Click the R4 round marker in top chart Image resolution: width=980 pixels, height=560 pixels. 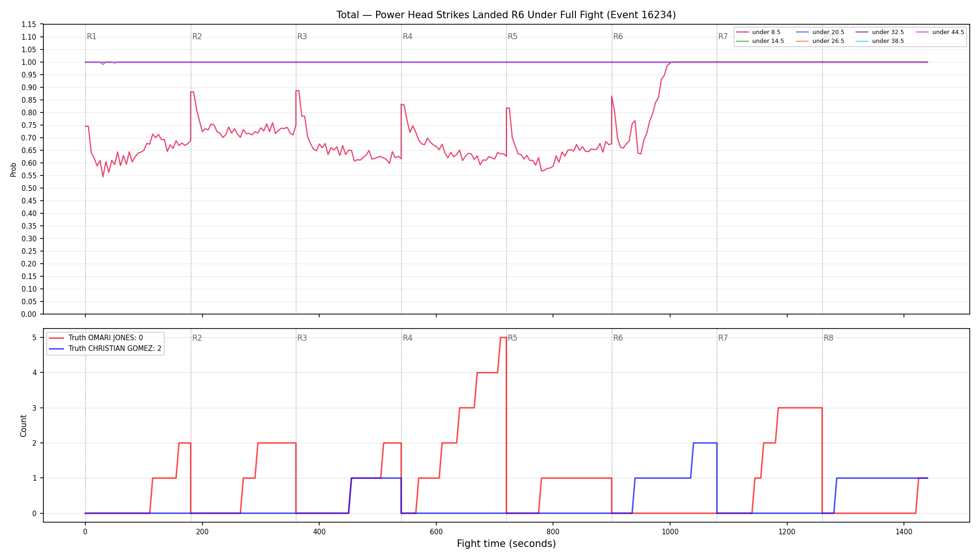[407, 36]
